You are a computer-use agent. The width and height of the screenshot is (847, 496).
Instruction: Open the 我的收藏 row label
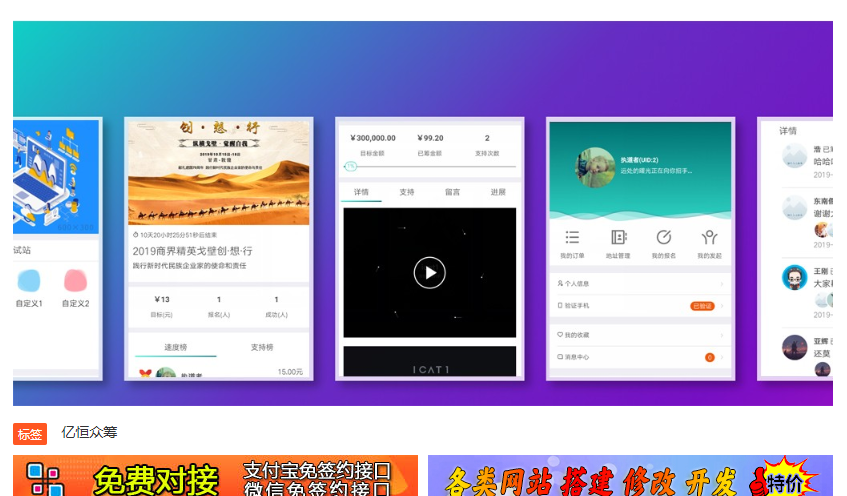tap(576, 335)
